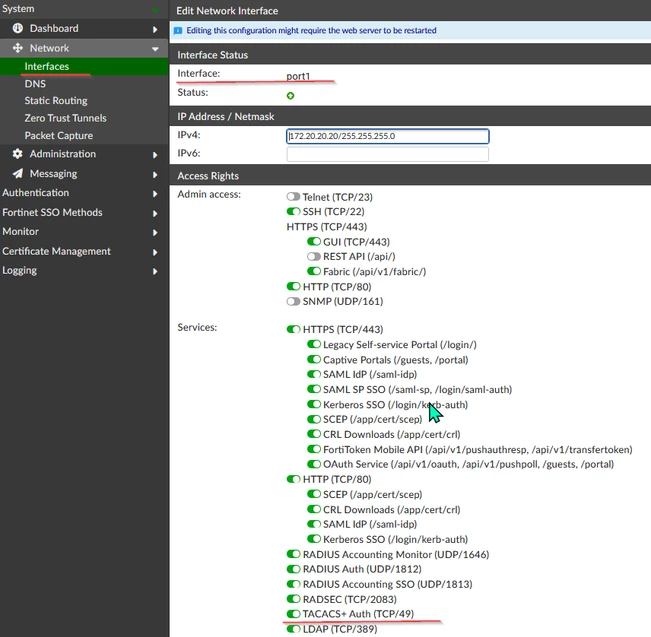Toggle RADIUS Accounting SSO (UDP/1813)
This screenshot has height=637, width=651.
[293, 584]
